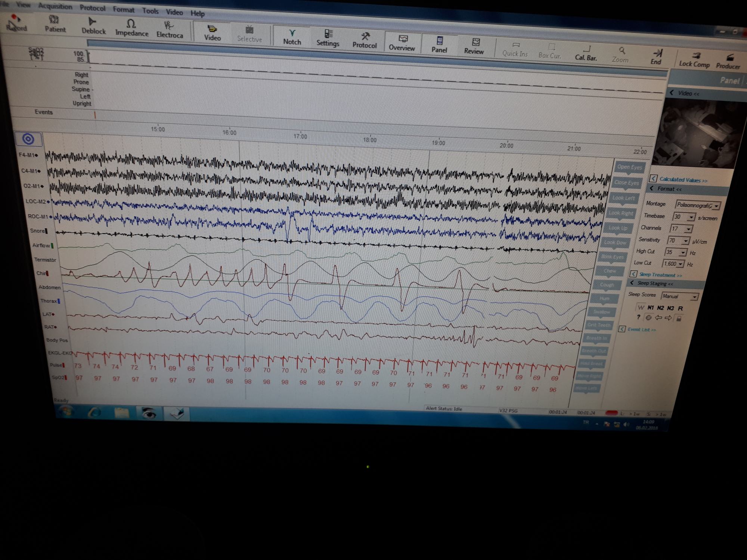Mark a Look Left event
The width and height of the screenshot is (747, 560).
point(623,198)
